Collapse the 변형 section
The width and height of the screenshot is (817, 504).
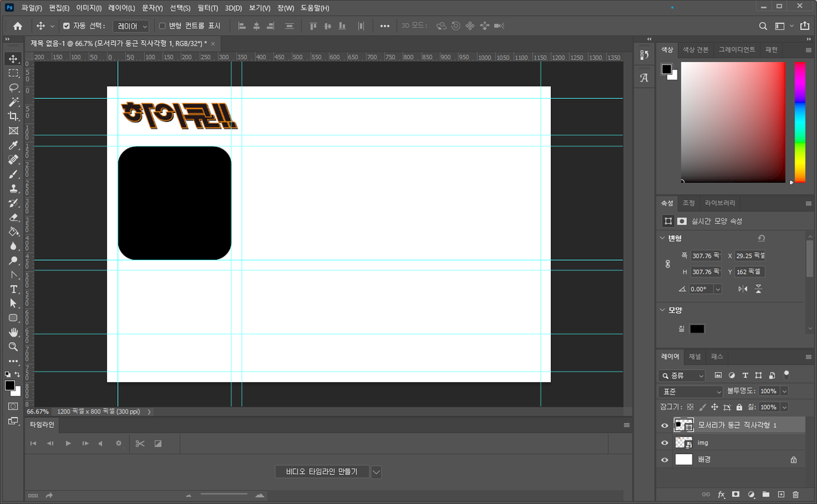[x=662, y=238]
